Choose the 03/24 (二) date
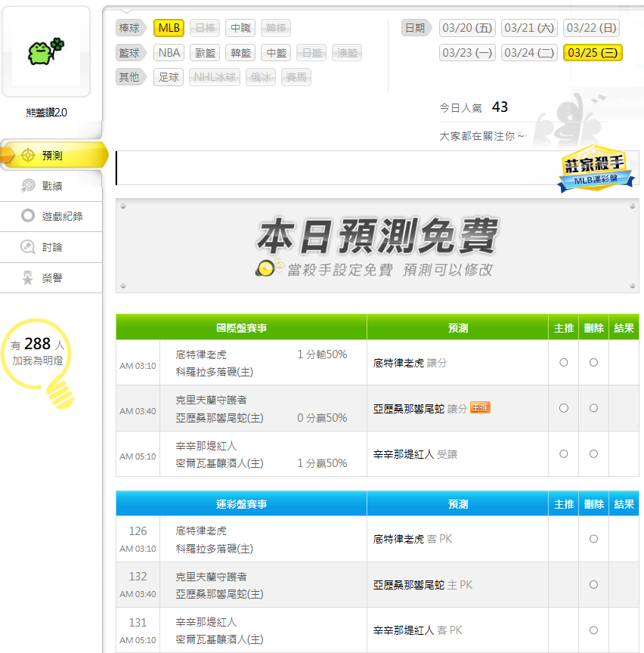Image resolution: width=644 pixels, height=653 pixels. 529,53
